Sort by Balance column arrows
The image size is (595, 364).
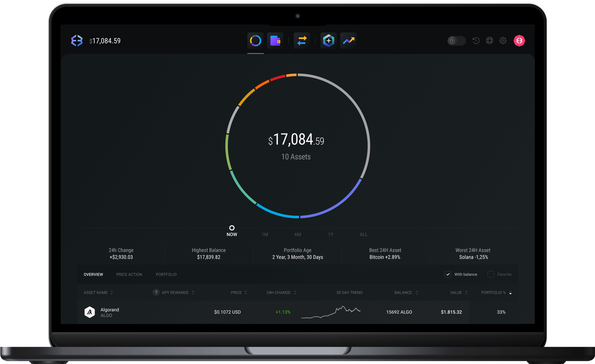[417, 292]
